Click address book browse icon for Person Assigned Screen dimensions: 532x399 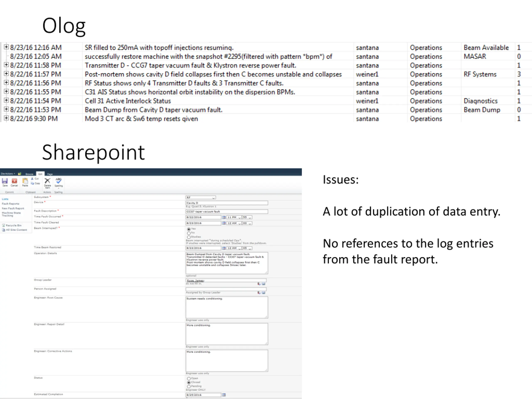[x=263, y=293]
